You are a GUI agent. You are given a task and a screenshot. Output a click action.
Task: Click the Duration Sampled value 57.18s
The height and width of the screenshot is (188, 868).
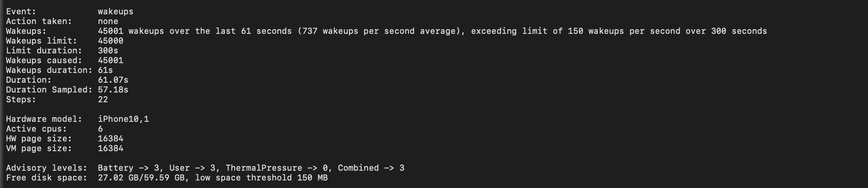113,90
